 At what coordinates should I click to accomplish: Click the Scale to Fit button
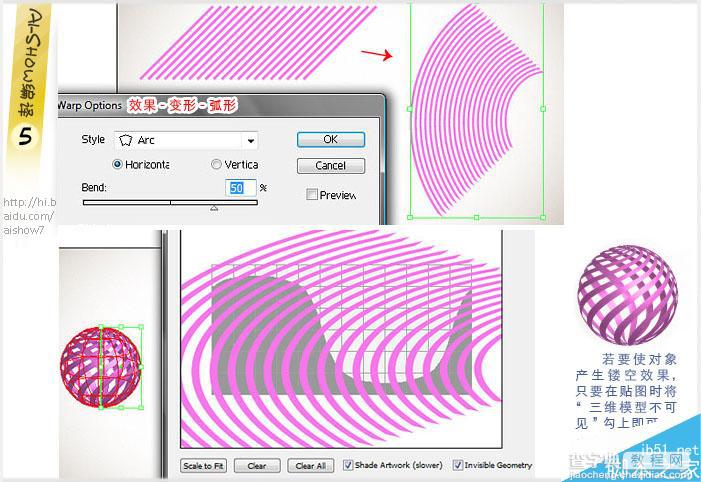point(203,465)
